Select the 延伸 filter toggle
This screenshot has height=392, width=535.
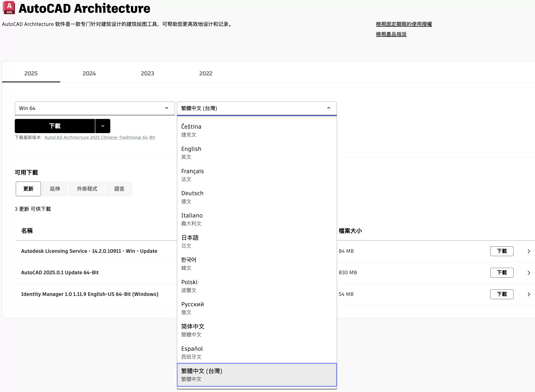(x=55, y=189)
